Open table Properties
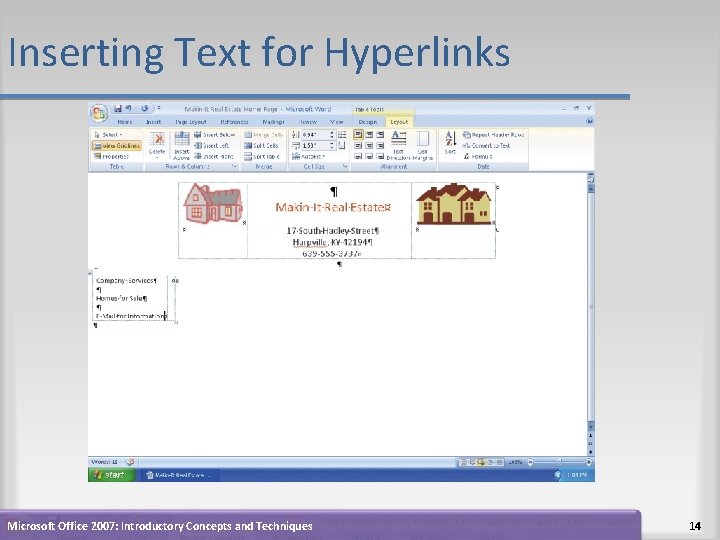The image size is (720, 540). pos(111,157)
